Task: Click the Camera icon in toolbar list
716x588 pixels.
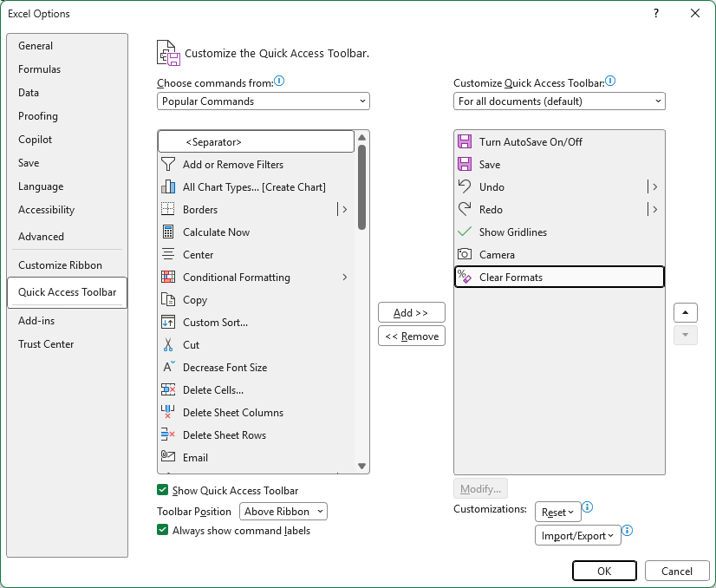Action: coord(465,254)
